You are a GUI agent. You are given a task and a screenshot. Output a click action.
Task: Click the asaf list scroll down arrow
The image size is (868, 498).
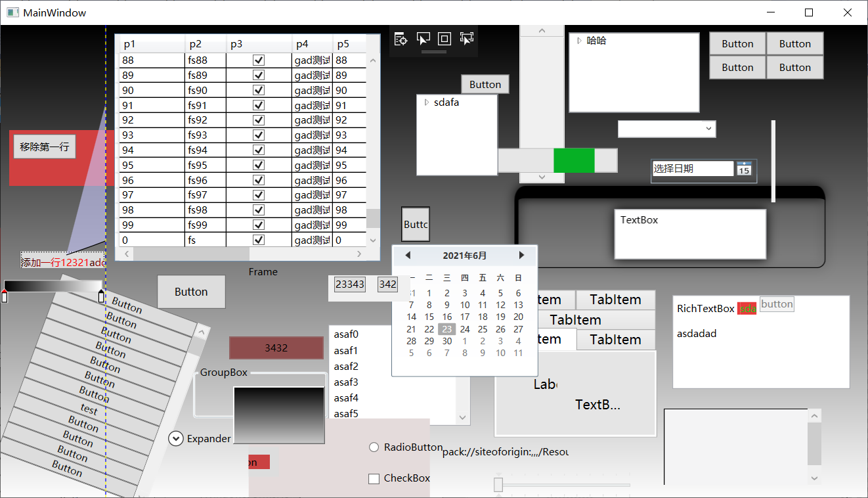tap(463, 418)
